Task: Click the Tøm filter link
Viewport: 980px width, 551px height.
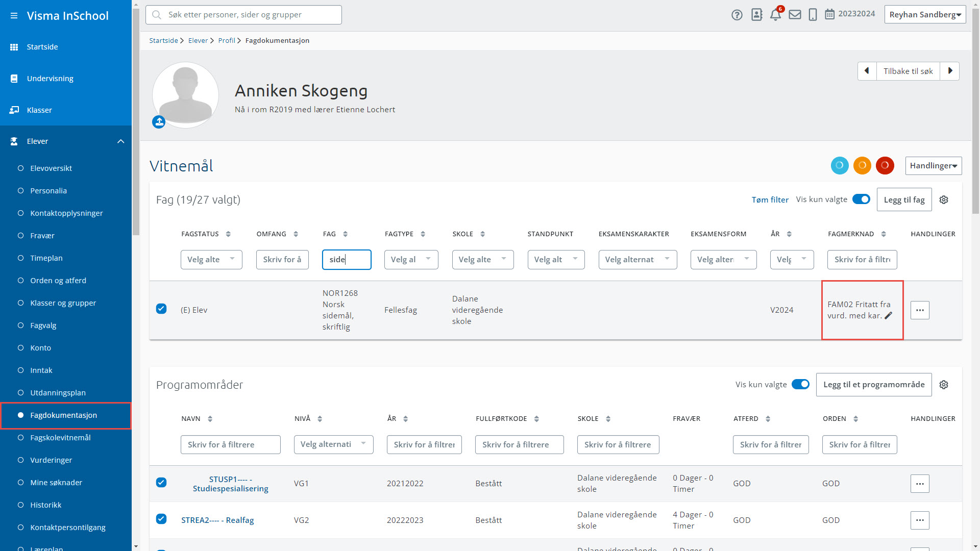Action: coord(770,199)
